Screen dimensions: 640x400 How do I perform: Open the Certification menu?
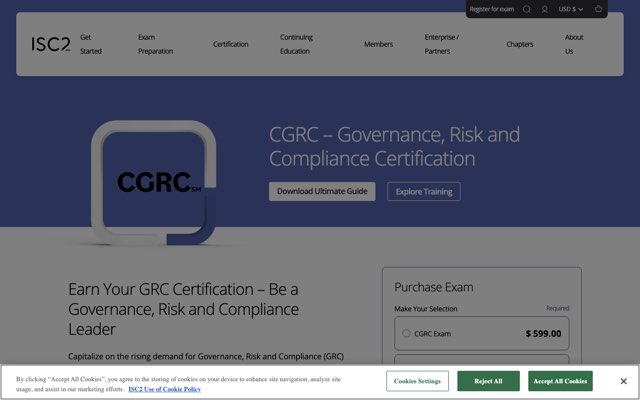click(231, 44)
